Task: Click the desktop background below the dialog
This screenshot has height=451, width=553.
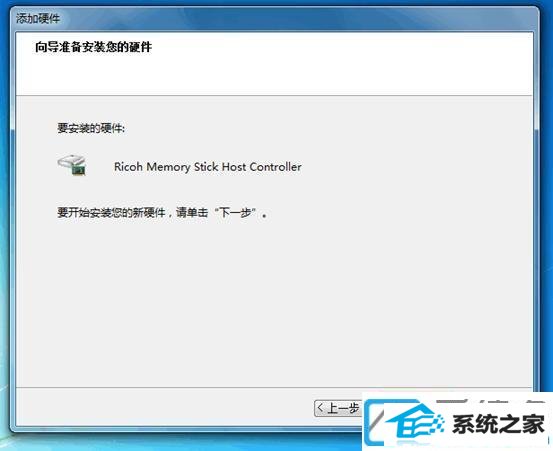Action: pyautogui.click(x=176, y=443)
